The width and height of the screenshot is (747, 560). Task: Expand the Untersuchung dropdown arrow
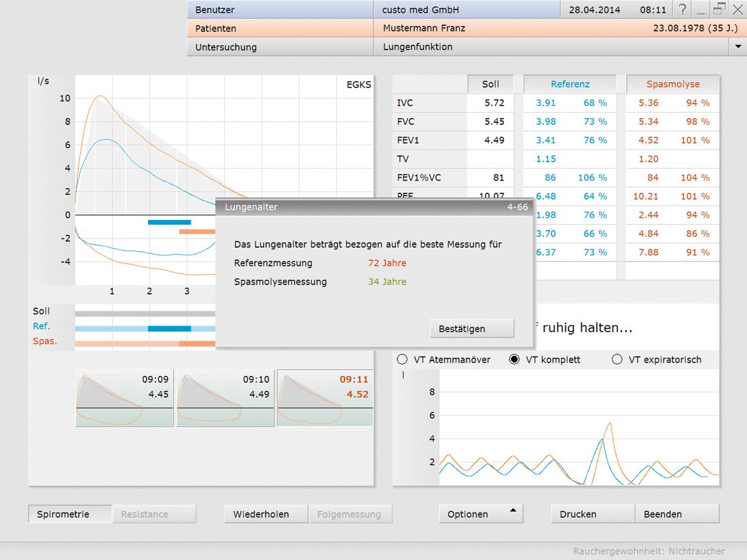click(737, 47)
